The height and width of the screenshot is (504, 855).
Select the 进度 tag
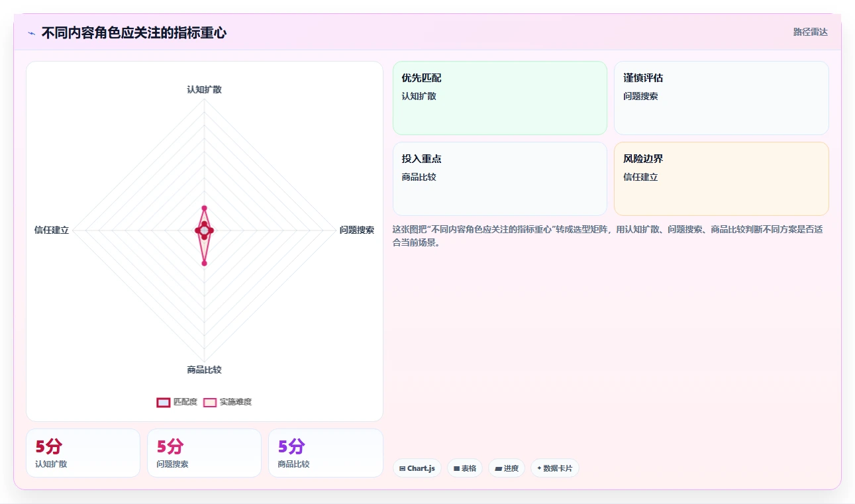[507, 468]
